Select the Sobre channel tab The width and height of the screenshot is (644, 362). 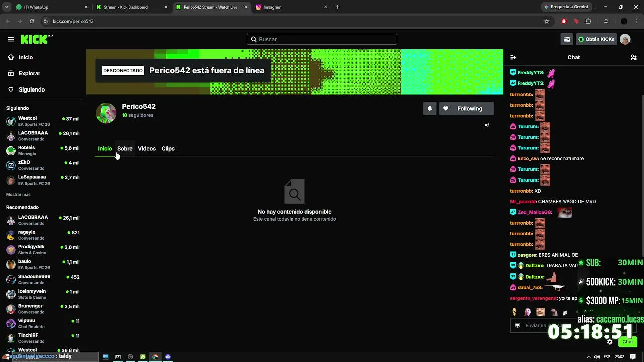point(125,149)
